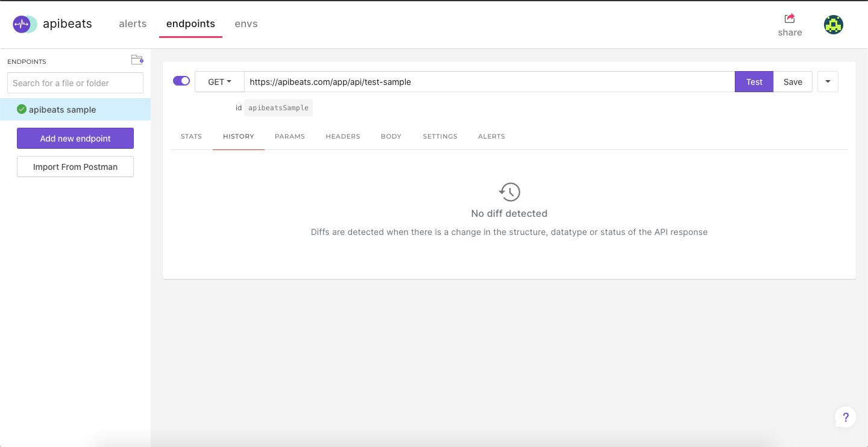
Task: Open the GET method dropdown
Action: 219,82
